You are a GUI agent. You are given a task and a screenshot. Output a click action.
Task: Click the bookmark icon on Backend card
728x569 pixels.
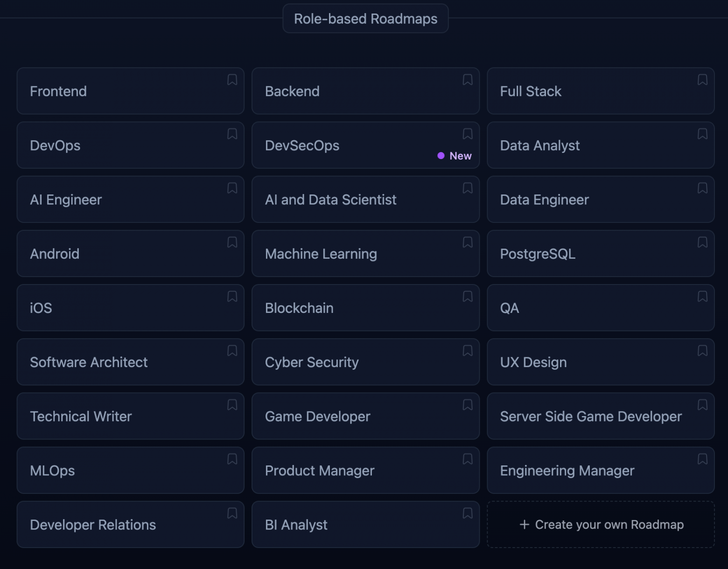[x=467, y=80]
